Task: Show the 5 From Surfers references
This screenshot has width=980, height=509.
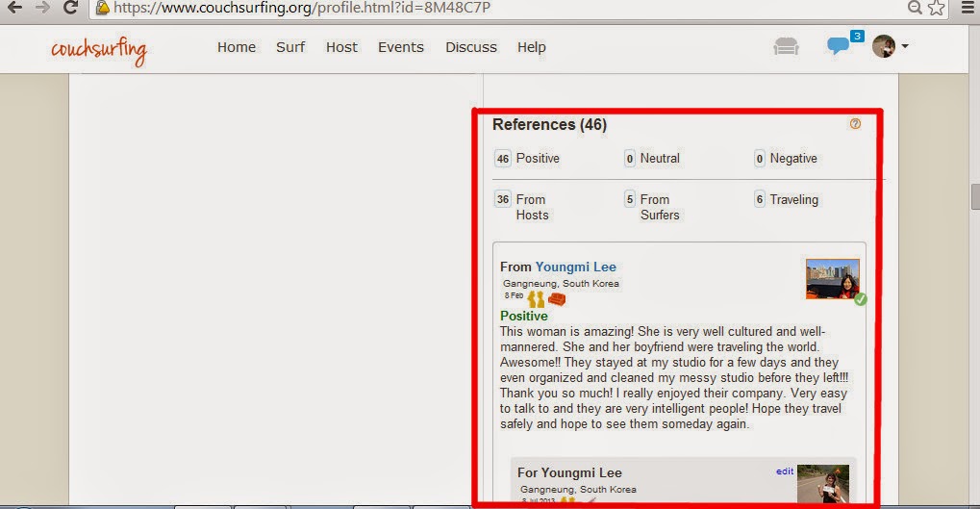Action: tap(652, 207)
